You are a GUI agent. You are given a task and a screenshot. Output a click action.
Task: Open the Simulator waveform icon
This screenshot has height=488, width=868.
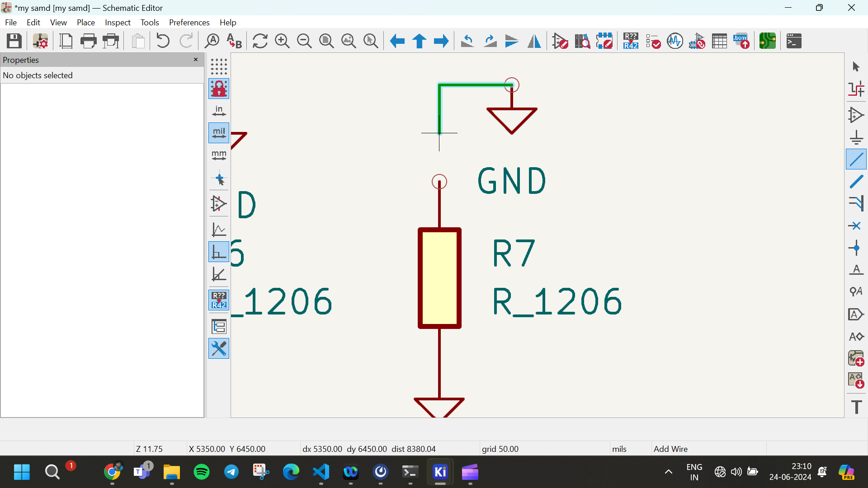point(675,41)
